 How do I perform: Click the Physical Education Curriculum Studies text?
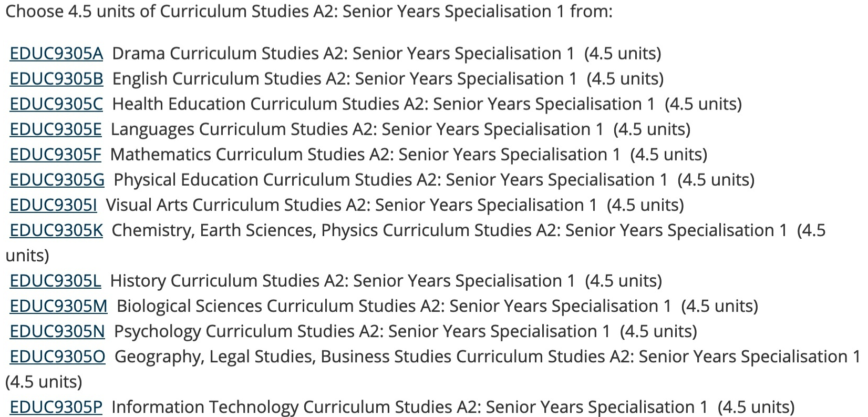pyautogui.click(x=390, y=180)
